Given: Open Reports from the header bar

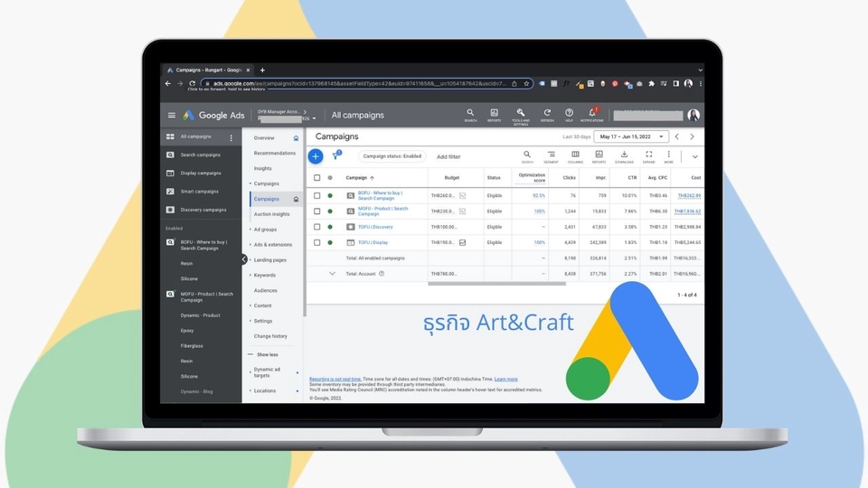Looking at the screenshot, I should 495,115.
